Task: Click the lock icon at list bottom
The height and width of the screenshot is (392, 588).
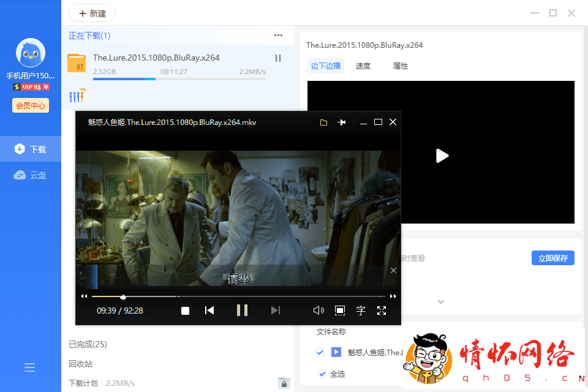Action: 284,383
